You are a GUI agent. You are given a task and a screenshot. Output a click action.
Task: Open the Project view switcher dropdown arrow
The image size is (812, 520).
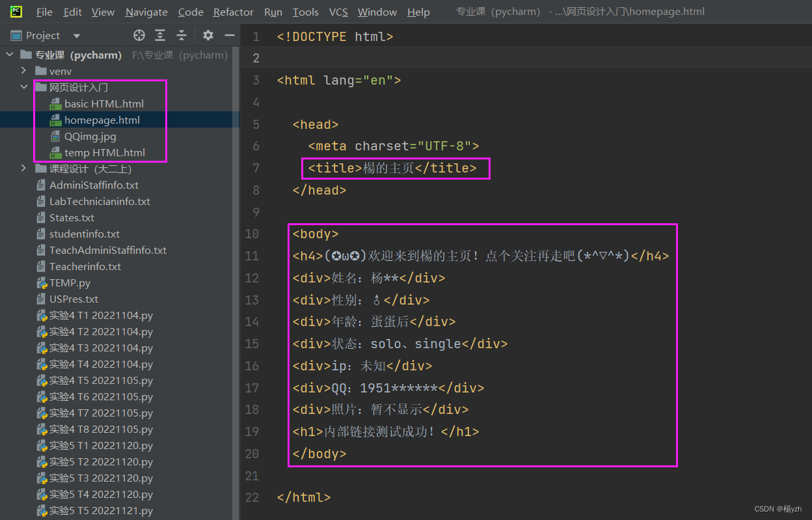click(x=76, y=35)
